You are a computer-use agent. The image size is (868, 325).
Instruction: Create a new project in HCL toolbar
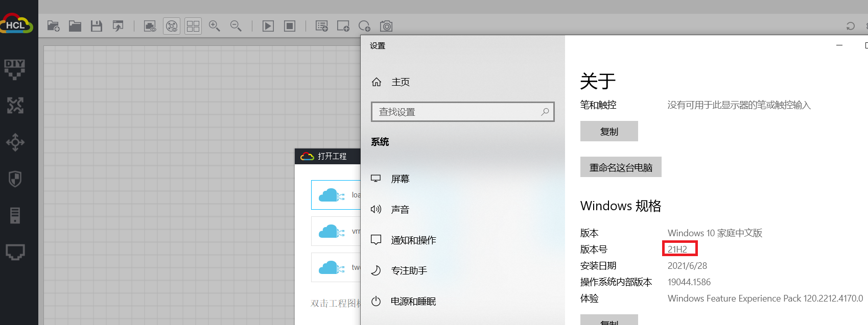54,26
